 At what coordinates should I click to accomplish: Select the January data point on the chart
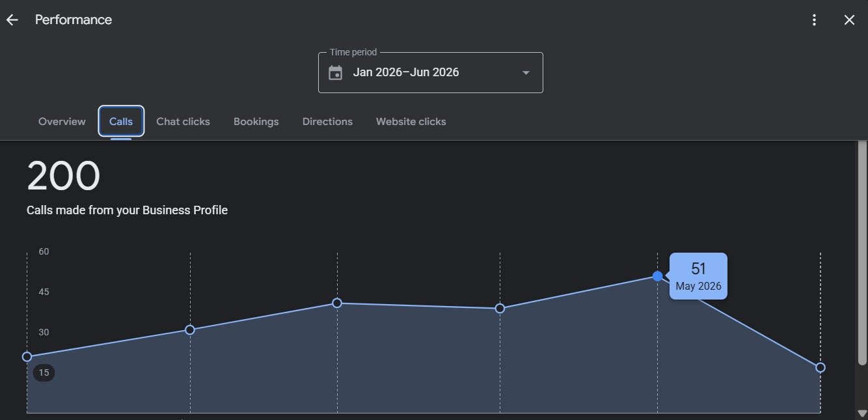coord(27,357)
